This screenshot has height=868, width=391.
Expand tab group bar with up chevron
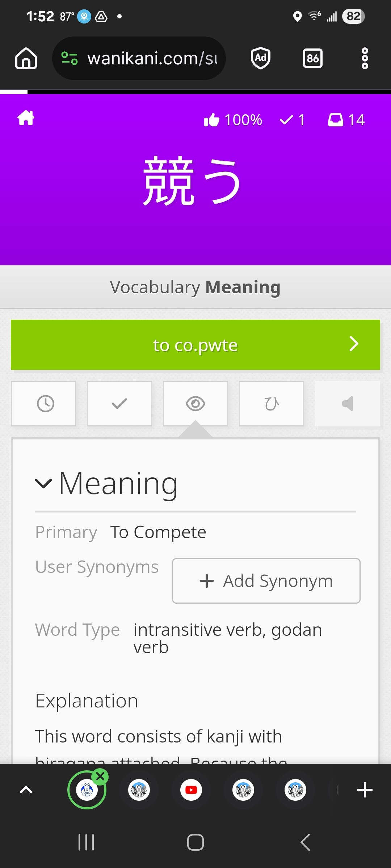[26, 790]
